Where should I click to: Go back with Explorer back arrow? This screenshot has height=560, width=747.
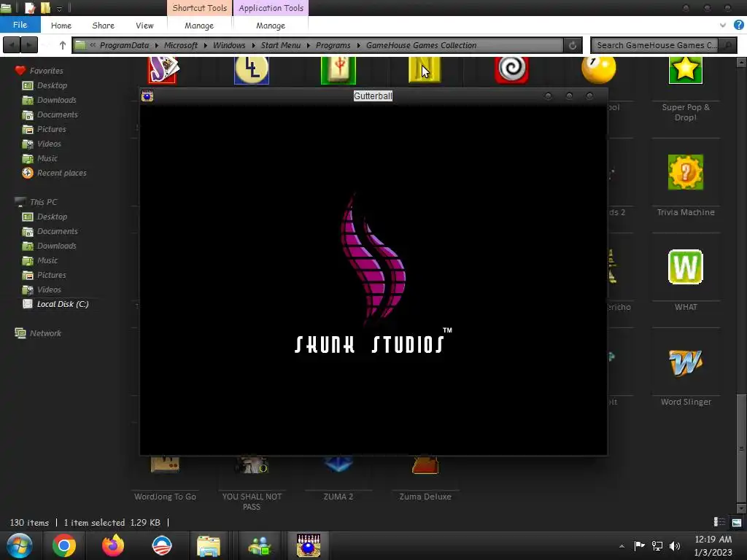[12, 45]
